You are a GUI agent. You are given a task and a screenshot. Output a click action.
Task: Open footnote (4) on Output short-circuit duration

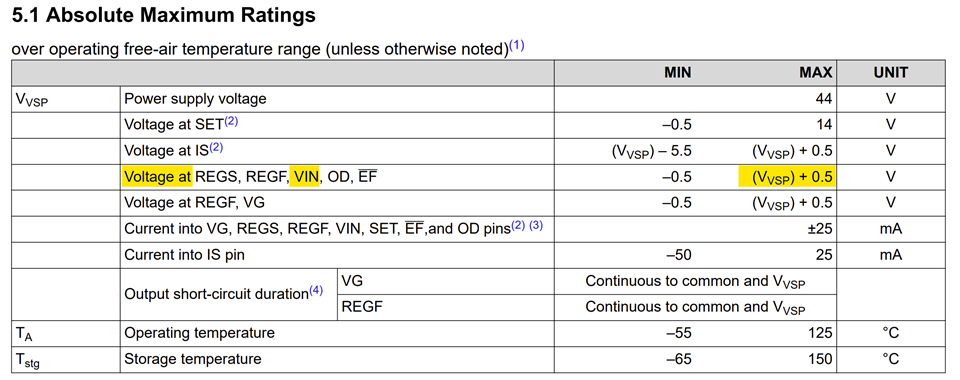[x=315, y=291]
